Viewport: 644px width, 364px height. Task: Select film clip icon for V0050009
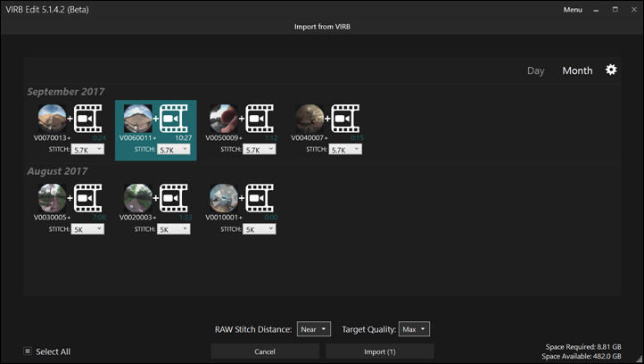[260, 119]
